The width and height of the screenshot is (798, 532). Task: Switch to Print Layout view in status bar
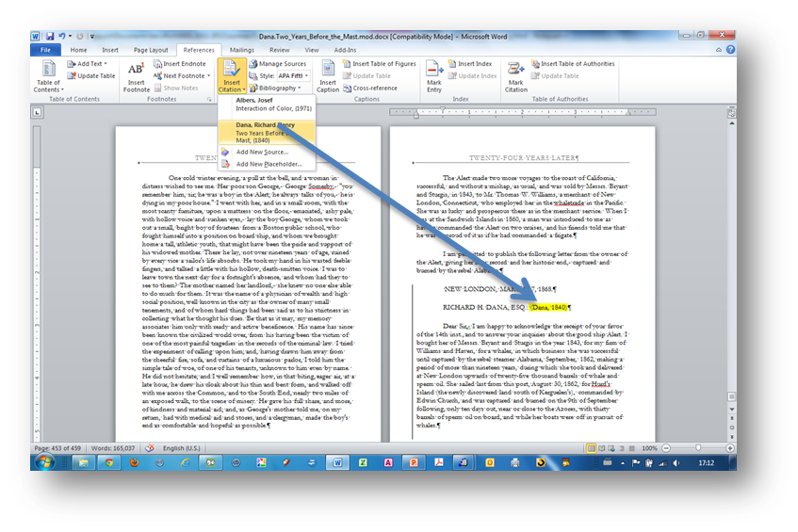(590, 448)
